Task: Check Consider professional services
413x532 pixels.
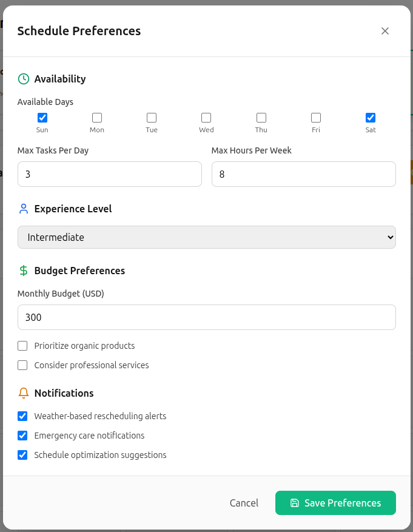Action: 23,365
